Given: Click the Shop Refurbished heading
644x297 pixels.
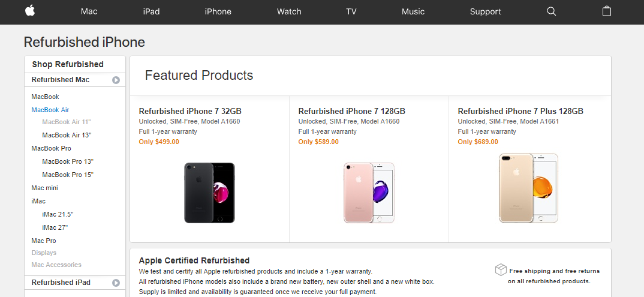Looking at the screenshot, I should pyautogui.click(x=68, y=64).
